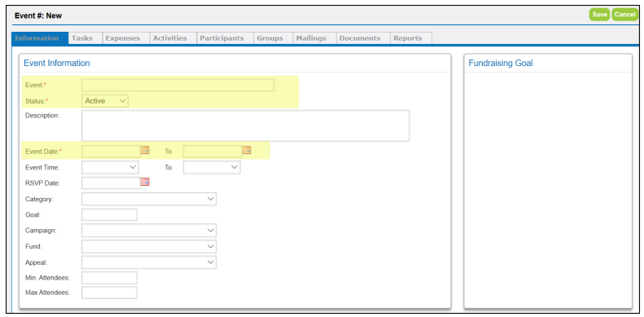
Task: Open the Appeal dropdown
Action: pos(149,262)
